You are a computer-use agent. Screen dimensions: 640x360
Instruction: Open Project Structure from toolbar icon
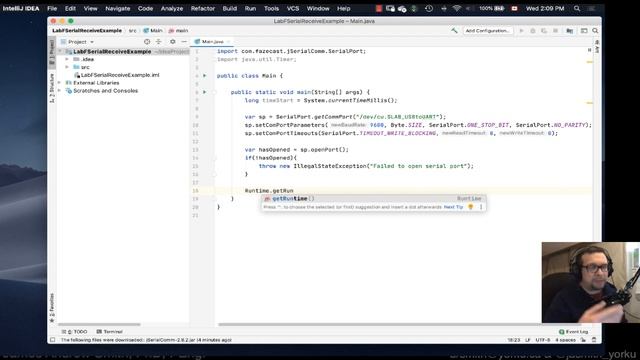coord(569,31)
